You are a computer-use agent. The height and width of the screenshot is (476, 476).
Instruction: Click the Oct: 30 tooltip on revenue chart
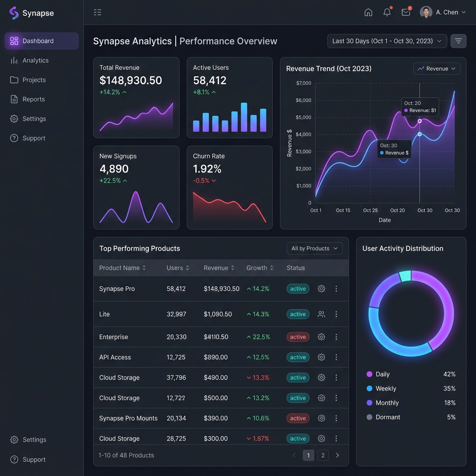tap(394, 149)
